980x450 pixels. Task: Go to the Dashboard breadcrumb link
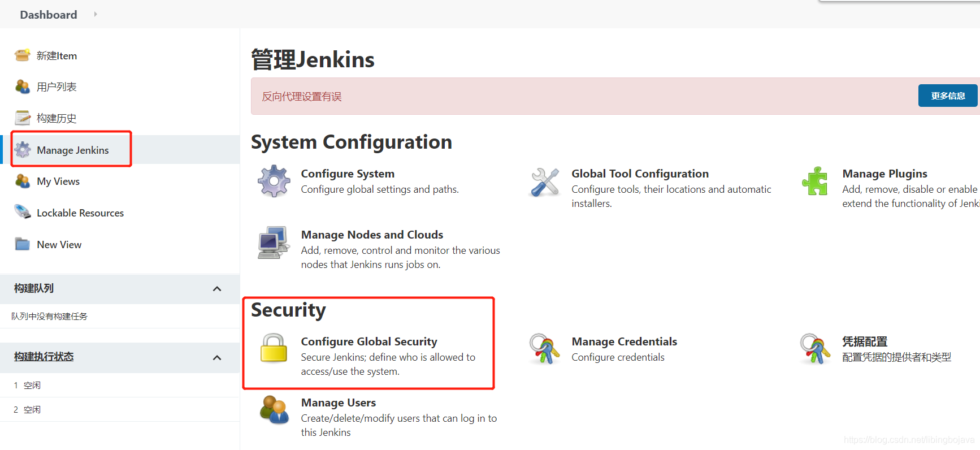49,15
